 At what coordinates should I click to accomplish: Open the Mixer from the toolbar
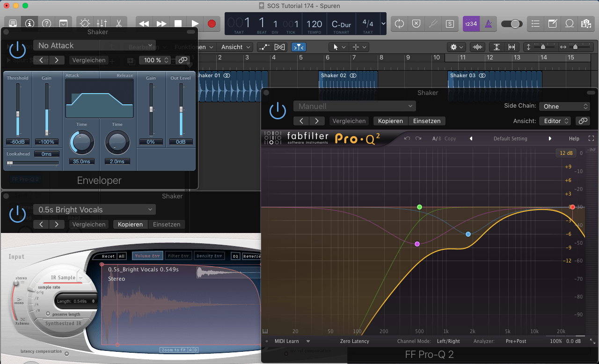(102, 23)
